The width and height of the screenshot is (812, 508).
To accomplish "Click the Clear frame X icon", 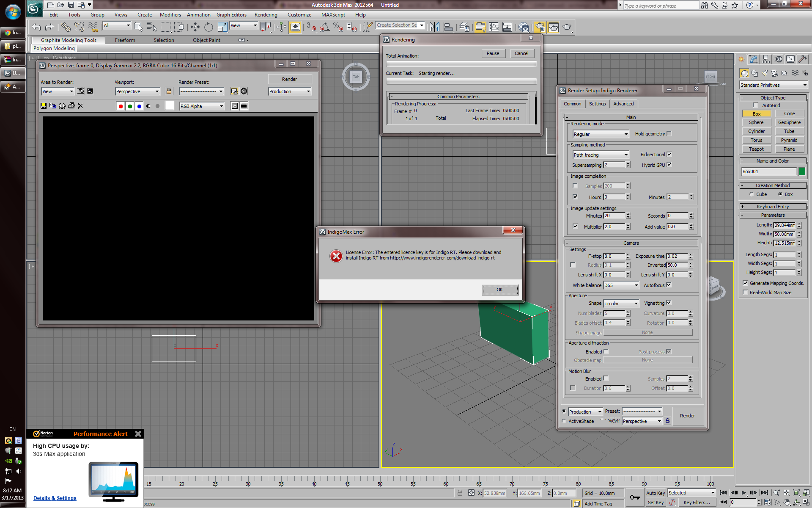I will point(80,106).
